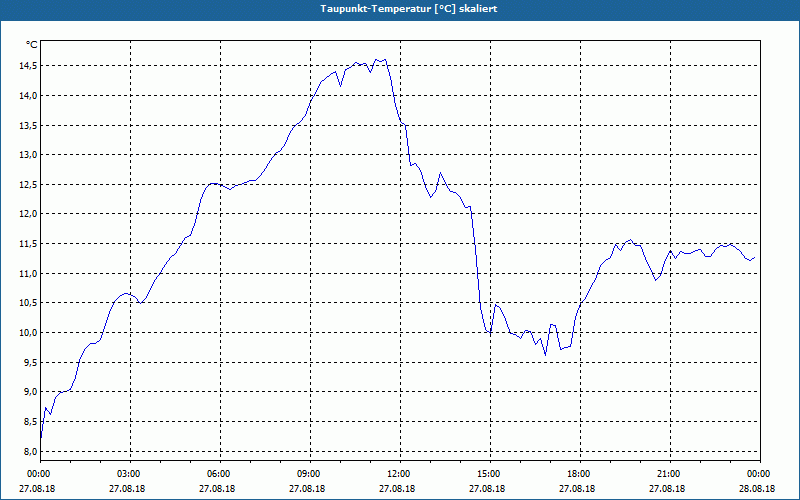
Task: Select the 12,5 y-axis label
Action: pyautogui.click(x=29, y=184)
